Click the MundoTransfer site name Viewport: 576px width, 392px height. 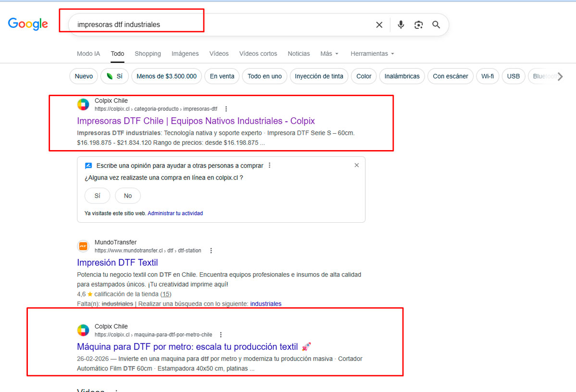tap(115, 242)
